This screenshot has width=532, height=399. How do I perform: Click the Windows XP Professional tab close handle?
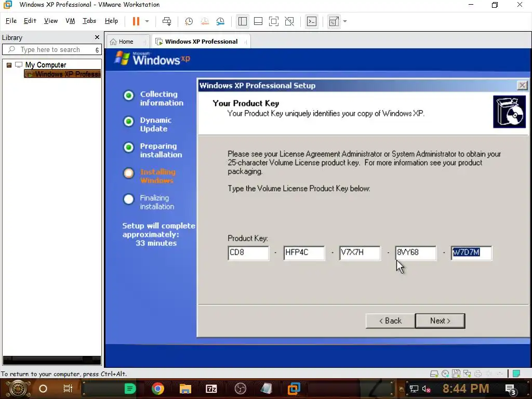pyautogui.click(x=245, y=42)
